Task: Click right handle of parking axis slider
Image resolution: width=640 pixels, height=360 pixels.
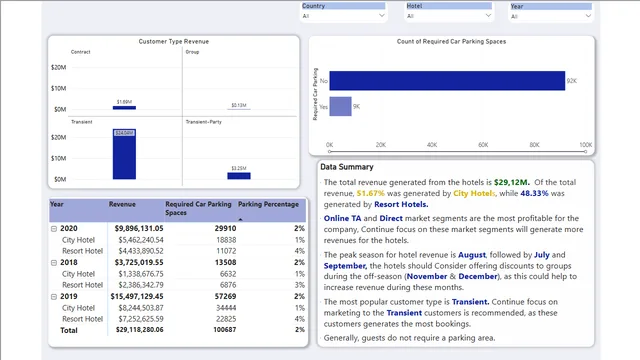Action: (585, 152)
